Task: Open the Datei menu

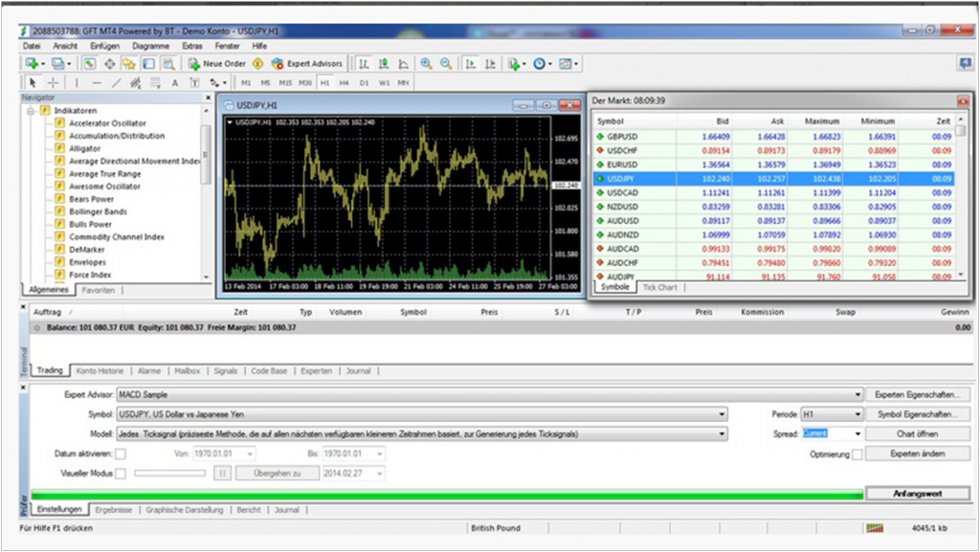Action: click(x=32, y=46)
